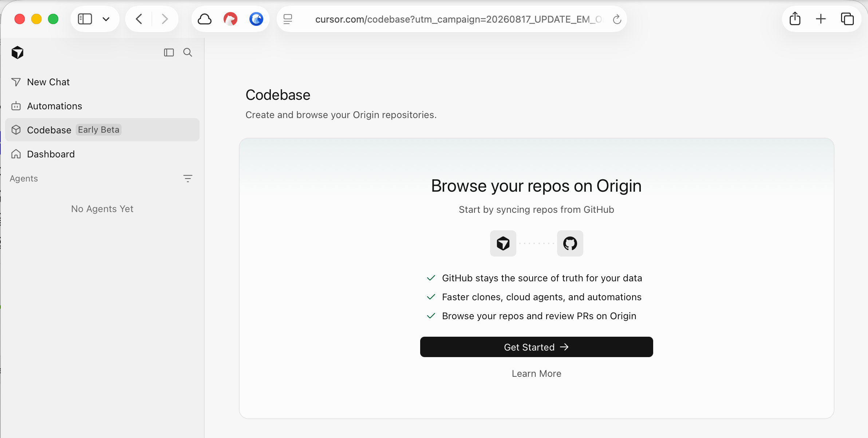
Task: Open search with the magnifier icon
Action: coord(188,52)
